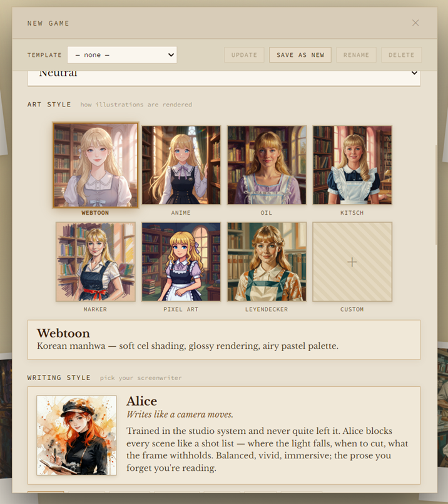Select the Marker art style thumbnail
Image resolution: width=448 pixels, height=504 pixels.
tap(95, 262)
